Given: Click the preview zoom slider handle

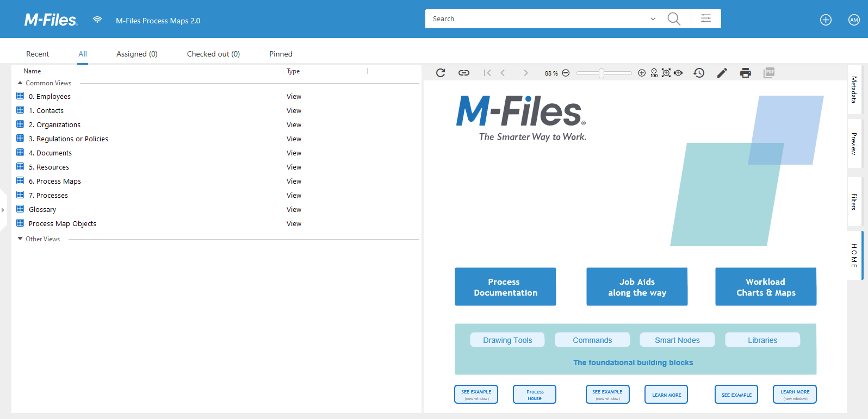Looking at the screenshot, I should coord(602,73).
